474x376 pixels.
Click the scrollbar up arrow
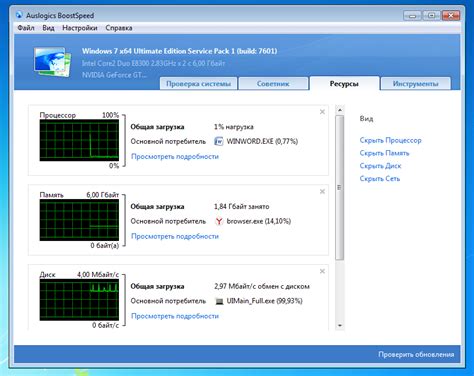pos(340,110)
